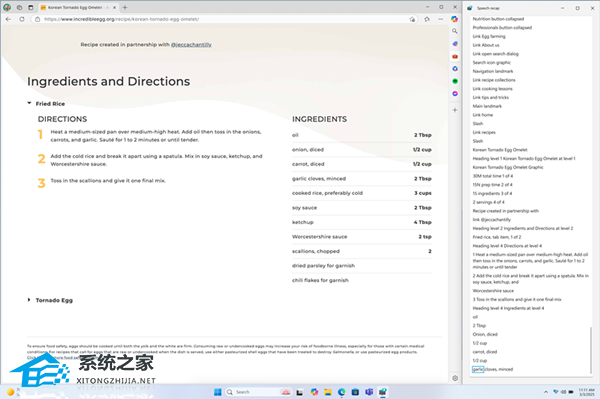The height and width of the screenshot is (399, 600).
Task: Open Microsoft Store from the taskbar
Action: [355, 392]
